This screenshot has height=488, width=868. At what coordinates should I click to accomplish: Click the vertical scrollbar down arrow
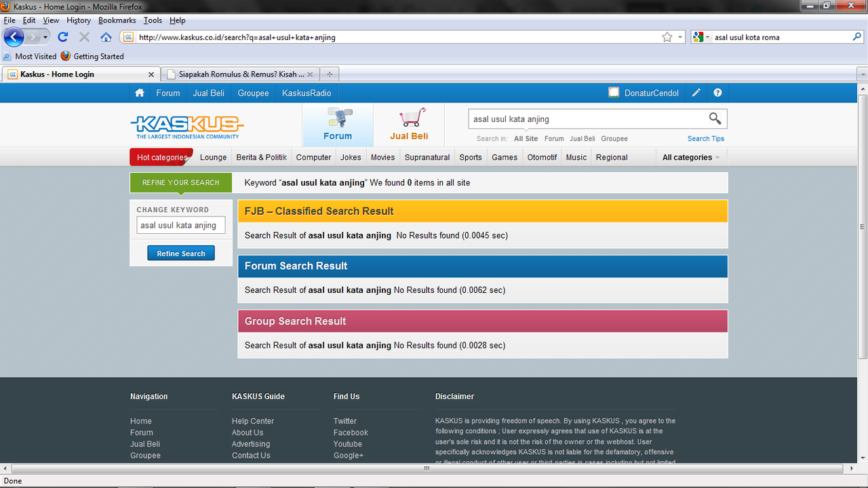[x=863, y=457]
